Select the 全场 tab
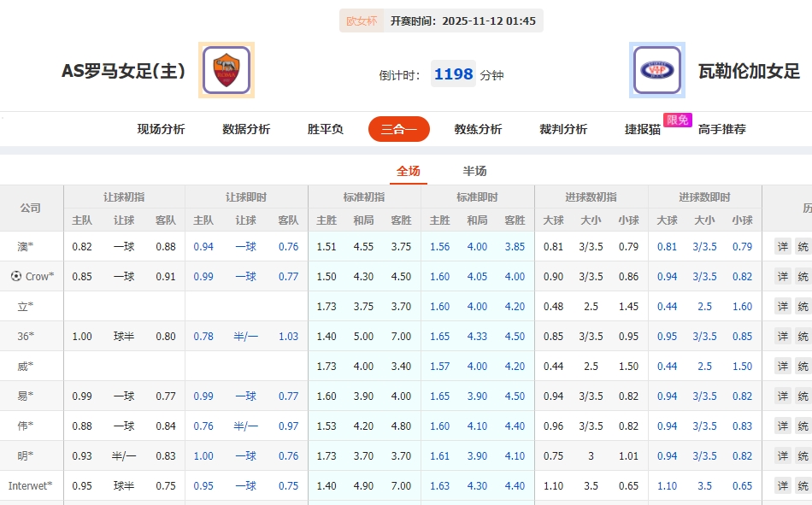 click(x=409, y=171)
